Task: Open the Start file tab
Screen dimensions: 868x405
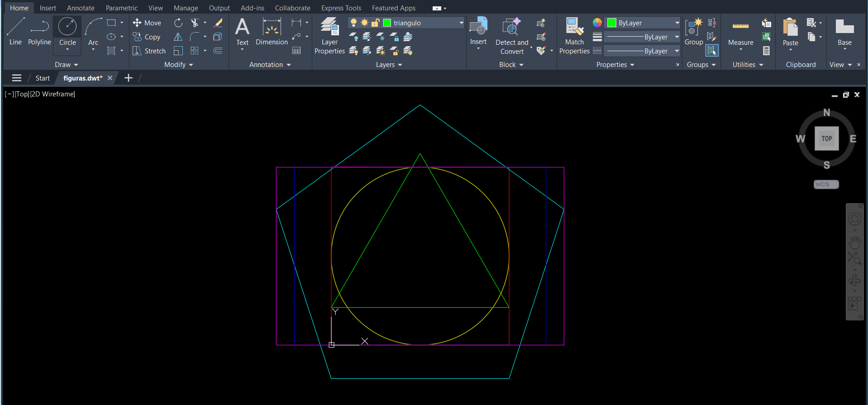Action: point(43,78)
